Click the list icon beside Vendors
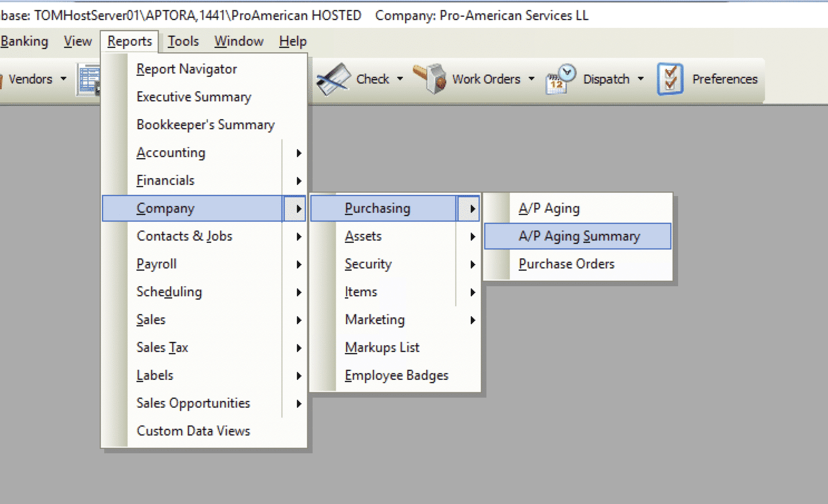This screenshot has width=828, height=504. tap(88, 79)
